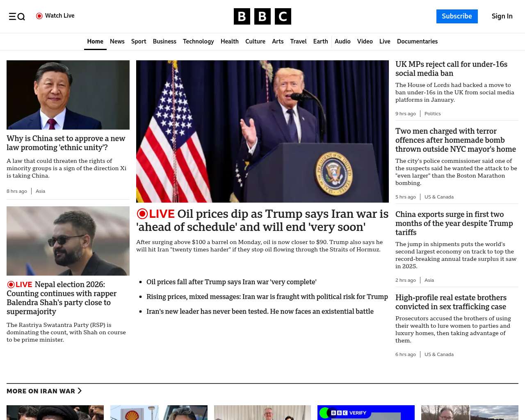
Task: Click the Shell logo thumbnail
Action: point(132,414)
